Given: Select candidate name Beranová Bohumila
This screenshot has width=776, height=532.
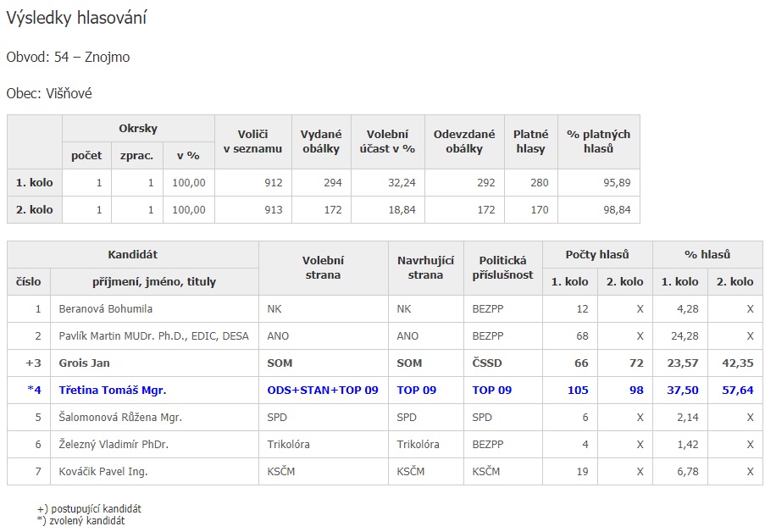Looking at the screenshot, I should pyautogui.click(x=105, y=309).
